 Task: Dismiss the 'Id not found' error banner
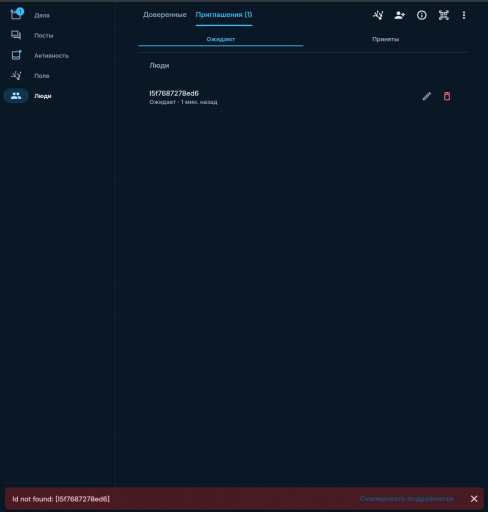(474, 499)
